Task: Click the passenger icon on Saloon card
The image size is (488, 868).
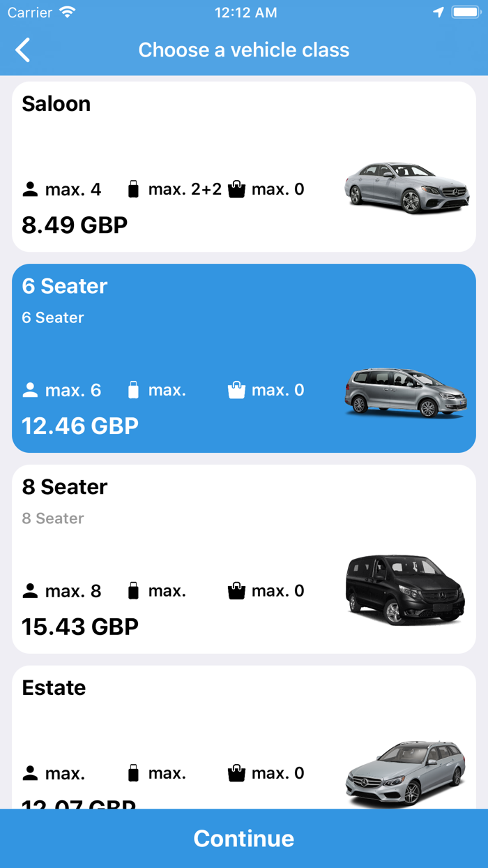Action: [x=30, y=189]
